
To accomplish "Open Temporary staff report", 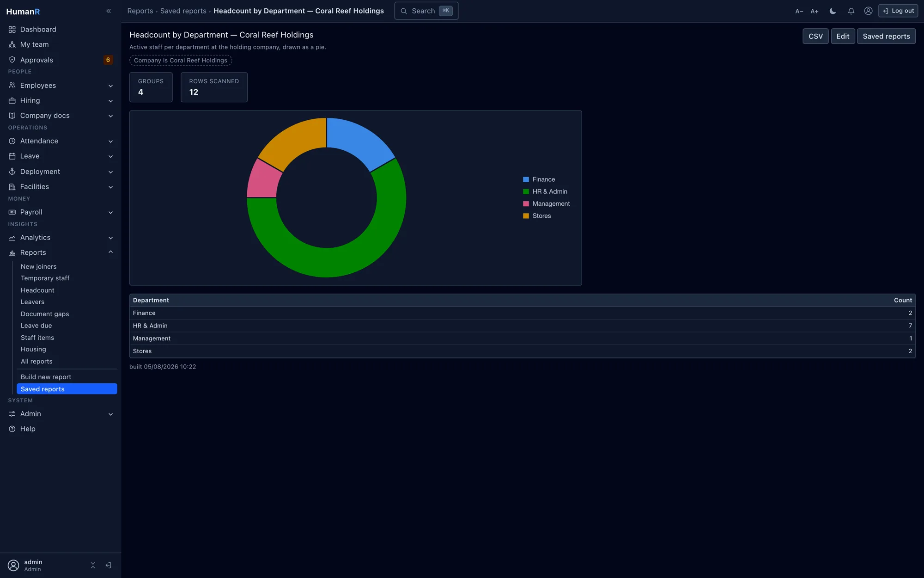I will click(x=45, y=278).
